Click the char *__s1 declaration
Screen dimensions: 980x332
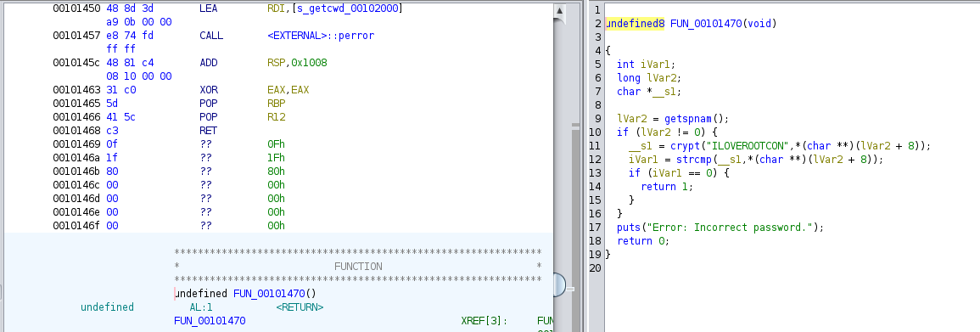649,92
